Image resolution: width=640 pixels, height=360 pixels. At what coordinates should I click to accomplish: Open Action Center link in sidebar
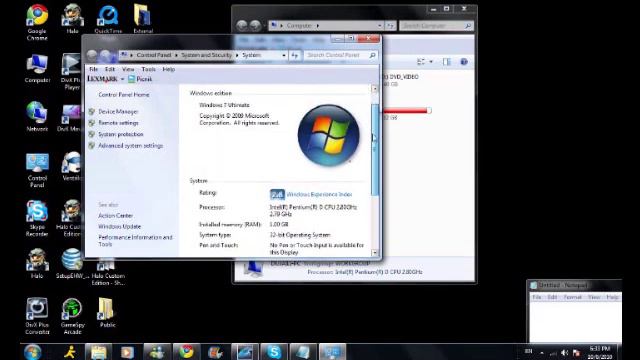[x=115, y=216]
